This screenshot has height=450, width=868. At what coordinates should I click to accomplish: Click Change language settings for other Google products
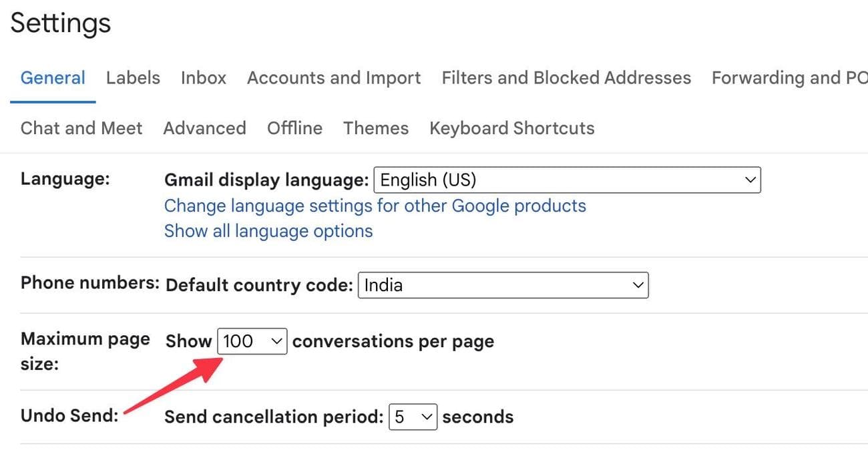[375, 206]
